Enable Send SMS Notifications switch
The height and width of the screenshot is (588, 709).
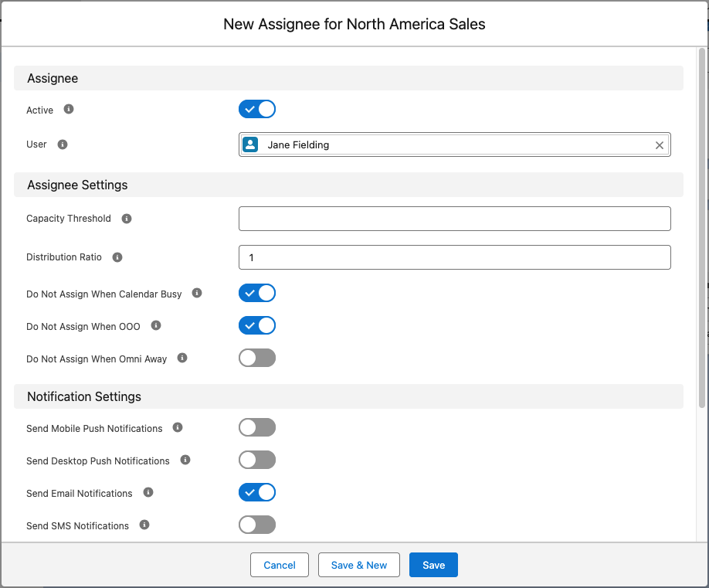pos(257,525)
